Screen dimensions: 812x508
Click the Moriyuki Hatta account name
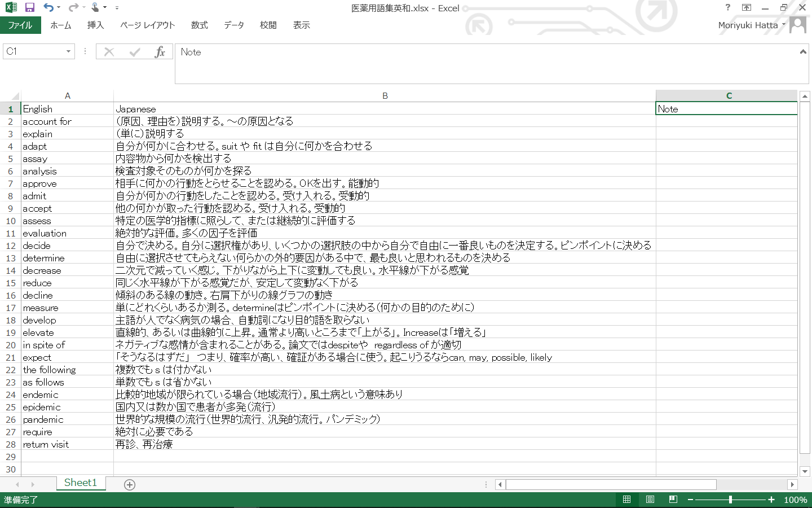tap(748, 25)
